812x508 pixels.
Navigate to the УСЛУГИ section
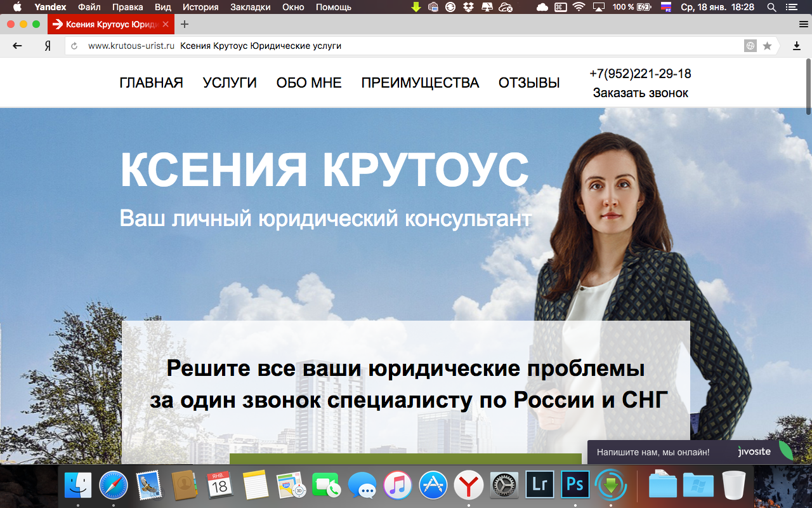pyautogui.click(x=230, y=83)
